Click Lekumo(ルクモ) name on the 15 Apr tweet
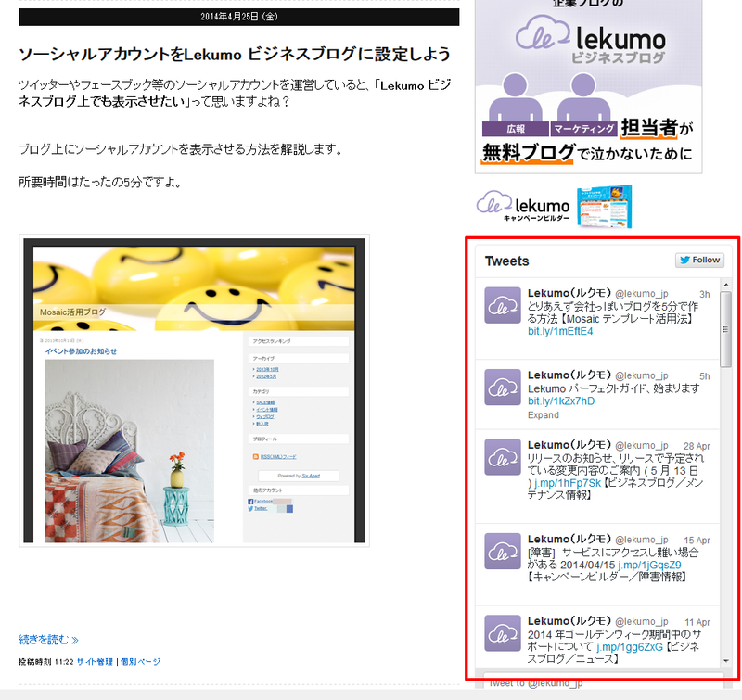Screen dimensions: 742x700 569,540
